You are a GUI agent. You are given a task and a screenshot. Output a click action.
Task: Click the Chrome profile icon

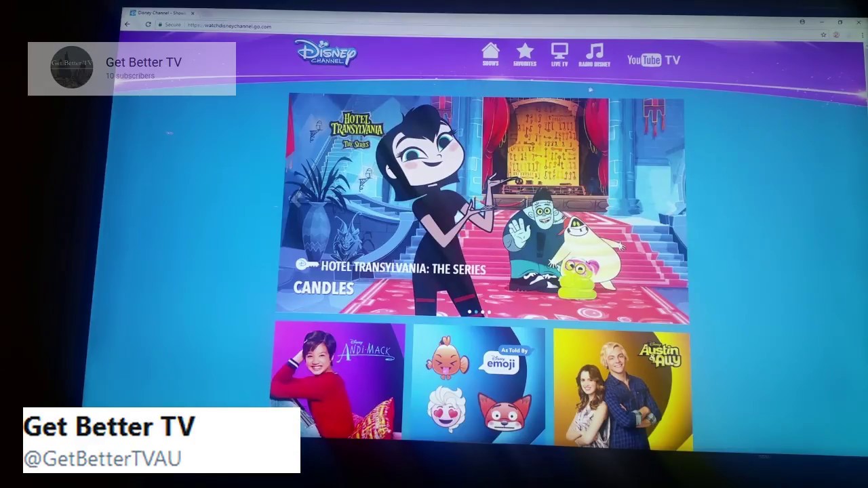click(802, 22)
